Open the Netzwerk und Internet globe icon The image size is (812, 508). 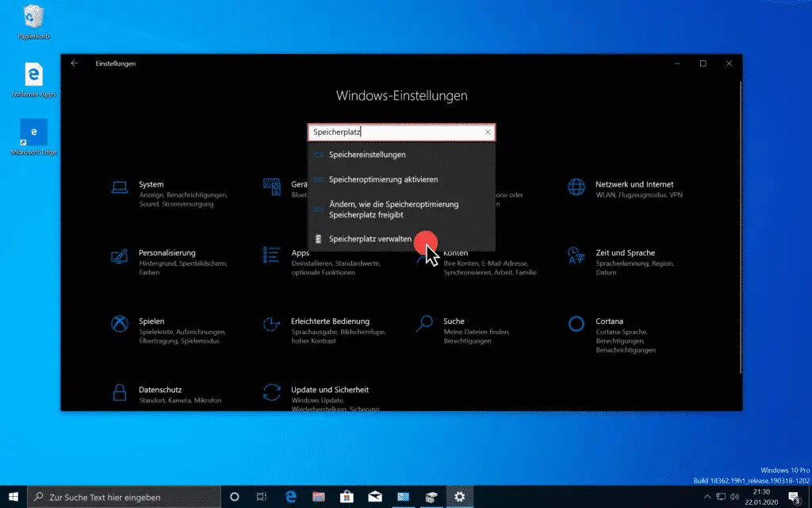(x=576, y=187)
